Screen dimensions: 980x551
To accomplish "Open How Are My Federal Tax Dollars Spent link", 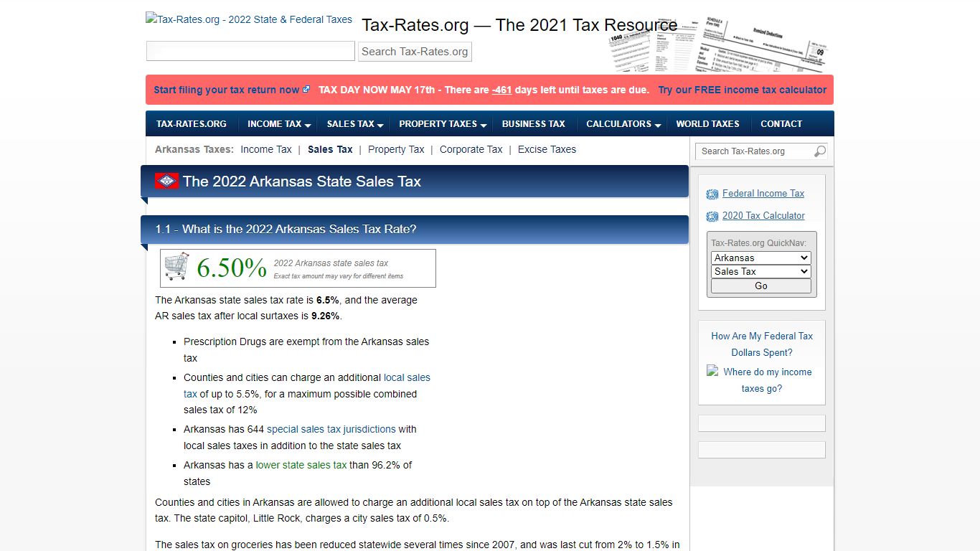I will (762, 344).
